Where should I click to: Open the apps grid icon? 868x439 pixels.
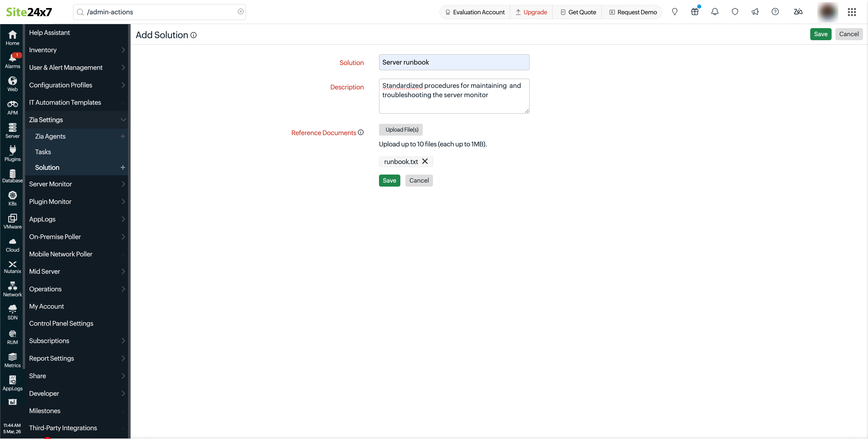coord(851,12)
